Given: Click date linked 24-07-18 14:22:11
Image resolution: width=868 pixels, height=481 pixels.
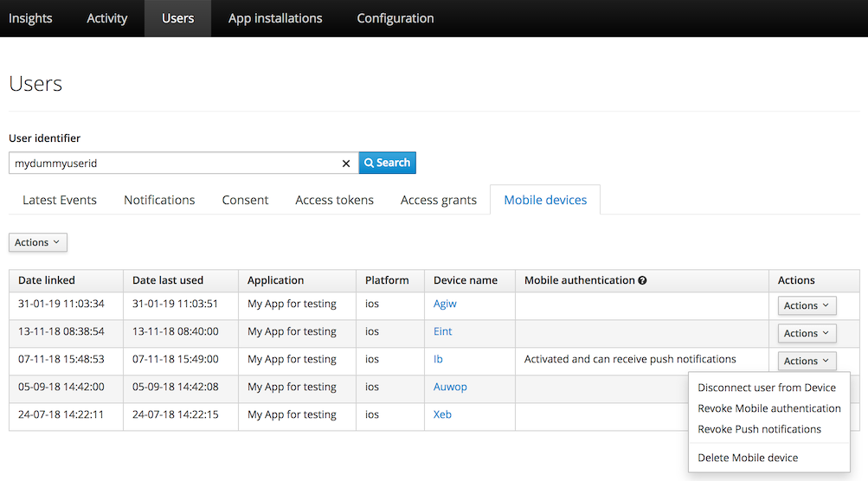Looking at the screenshot, I should [x=61, y=414].
